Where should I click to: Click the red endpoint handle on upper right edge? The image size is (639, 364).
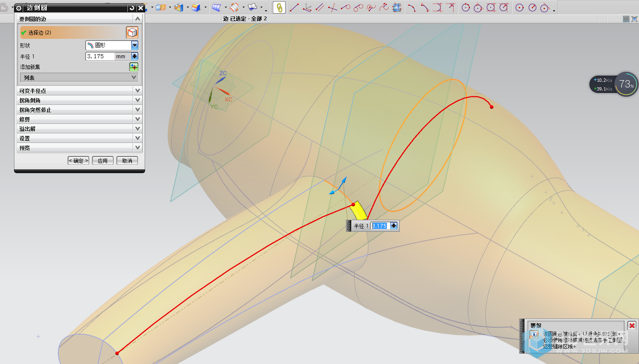tap(491, 107)
